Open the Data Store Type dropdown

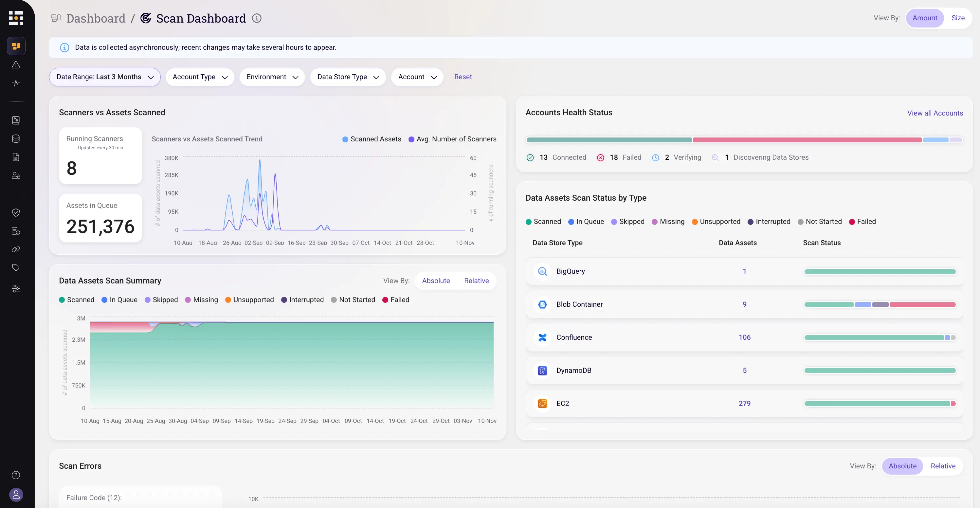tap(348, 77)
